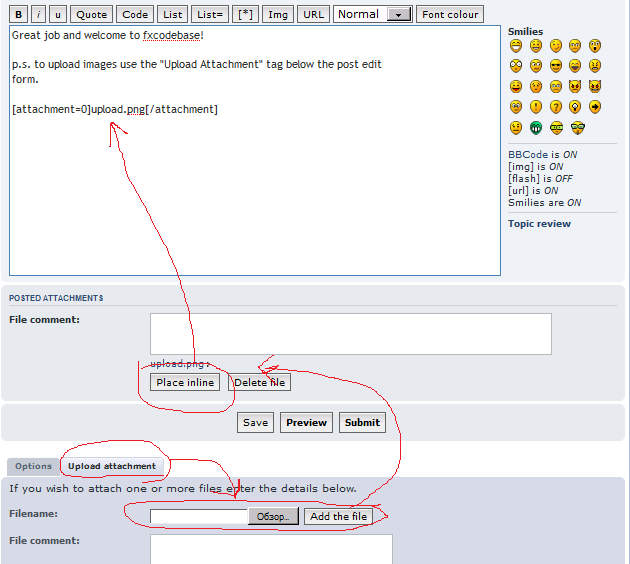
Task: Insert the Sad frowning smiley
Action: pos(575,46)
